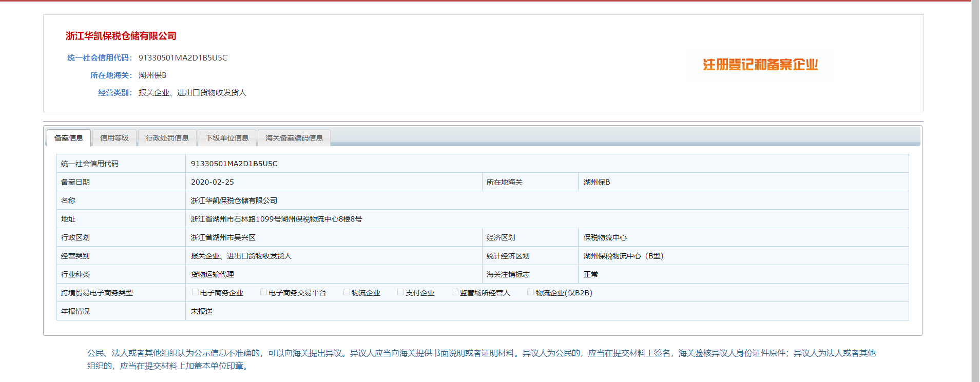The height and width of the screenshot is (382, 980).
Task: Click the table 名称 value cell
Action: pos(547,200)
